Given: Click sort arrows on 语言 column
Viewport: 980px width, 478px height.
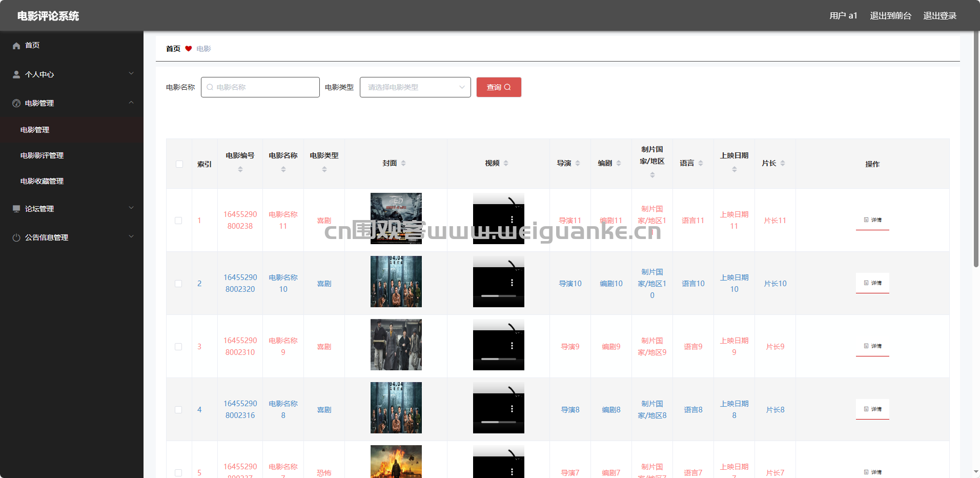Looking at the screenshot, I should pos(701,163).
